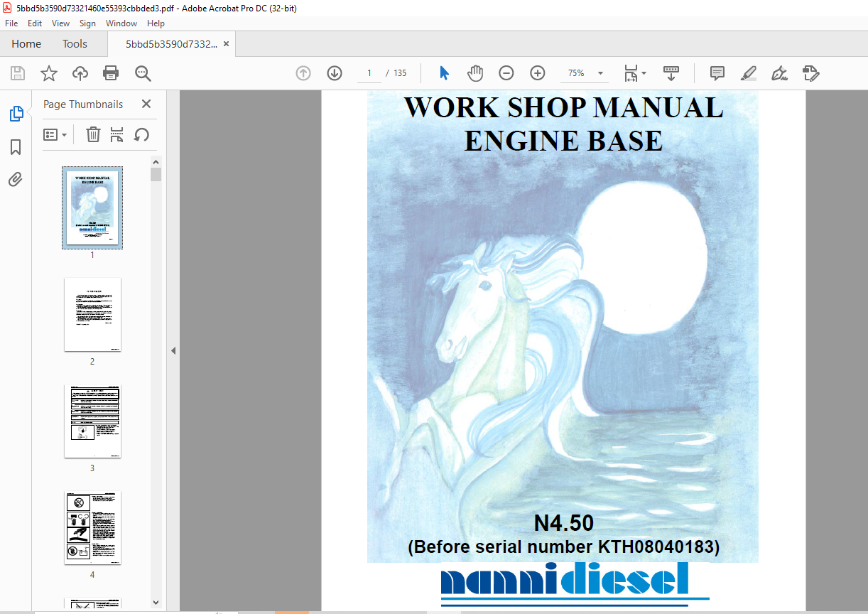Click the 'N4.50' model text

(564, 524)
